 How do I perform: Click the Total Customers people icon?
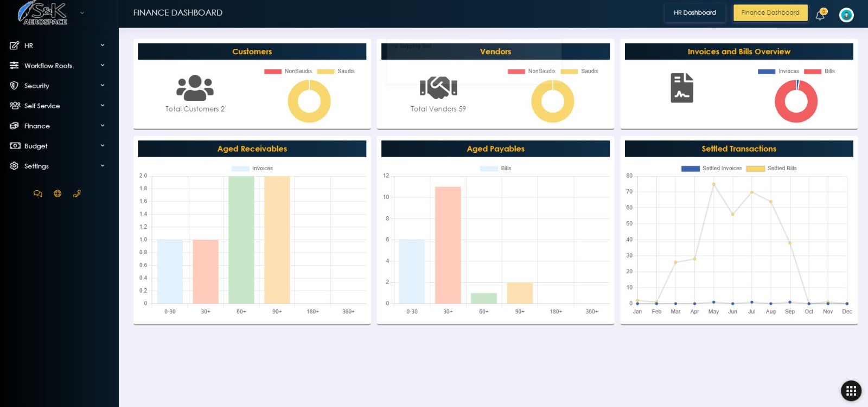[195, 88]
